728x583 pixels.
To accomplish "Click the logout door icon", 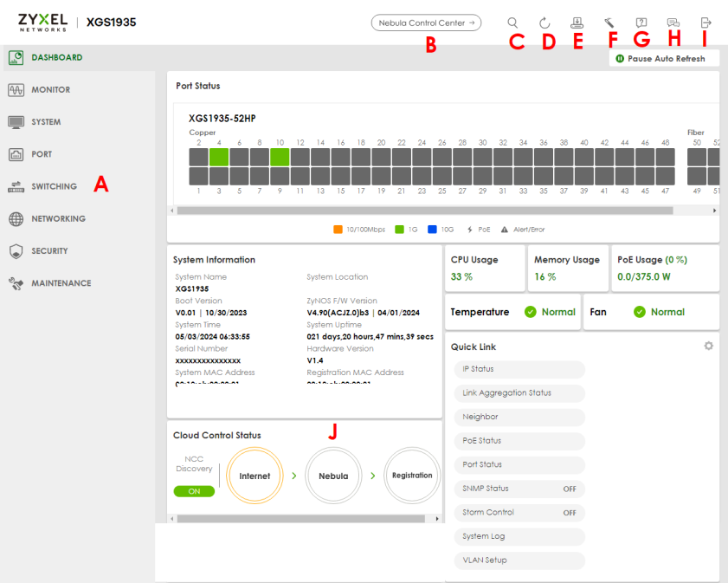I will (x=705, y=23).
